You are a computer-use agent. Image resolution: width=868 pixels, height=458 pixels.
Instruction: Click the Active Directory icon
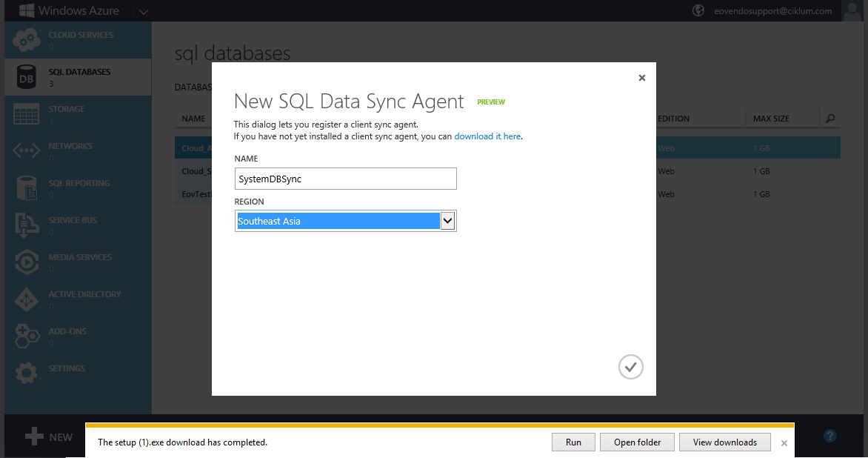pyautogui.click(x=26, y=299)
